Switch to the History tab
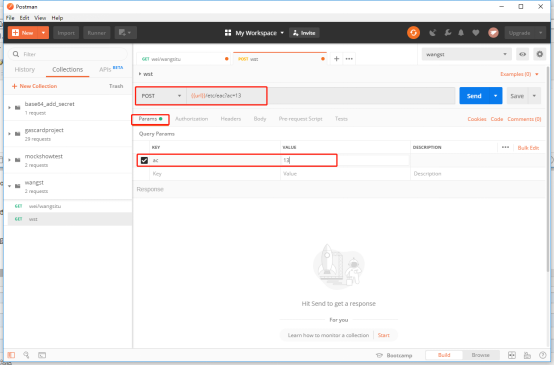The height and width of the screenshot is (366, 554). (x=25, y=70)
